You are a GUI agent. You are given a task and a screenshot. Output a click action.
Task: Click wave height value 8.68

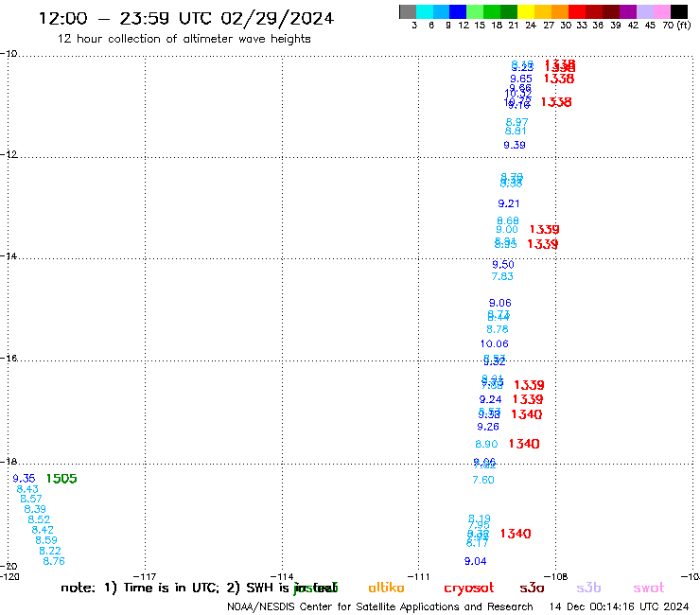(x=508, y=220)
